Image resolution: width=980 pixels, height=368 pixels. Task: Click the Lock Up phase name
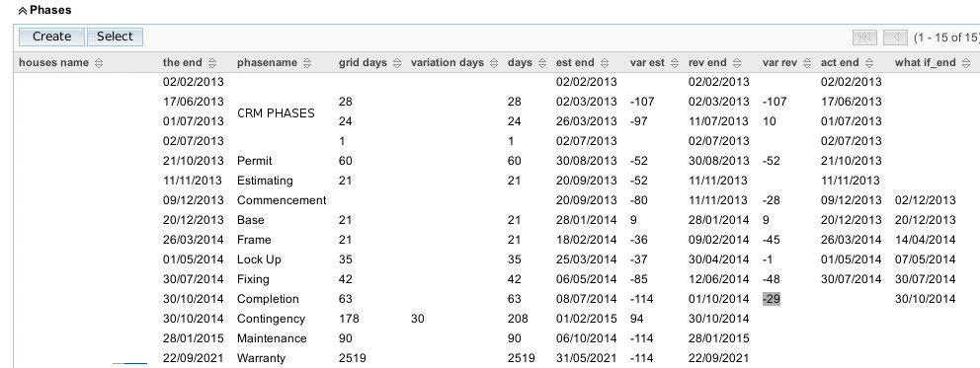[x=260, y=259]
